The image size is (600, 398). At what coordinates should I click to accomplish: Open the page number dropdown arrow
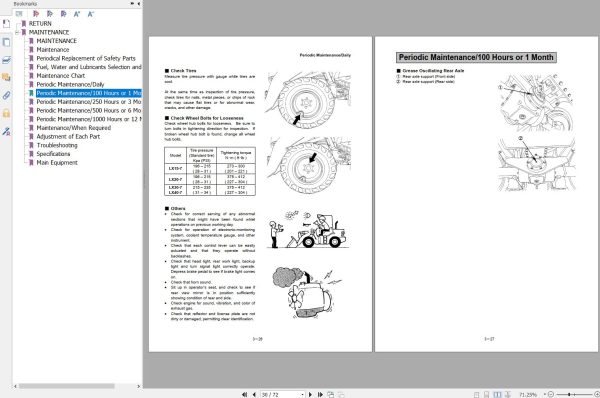pyautogui.click(x=302, y=395)
